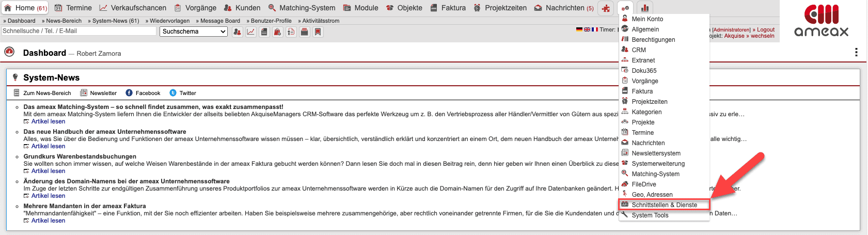Click the customers toolbar icon beside Suchschema
This screenshot has width=868, height=235.
click(x=237, y=32)
